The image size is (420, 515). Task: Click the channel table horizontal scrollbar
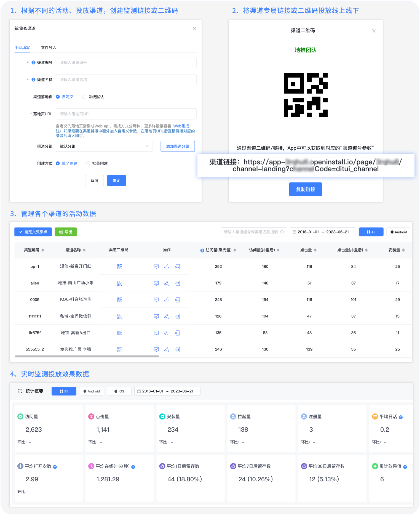(x=87, y=356)
